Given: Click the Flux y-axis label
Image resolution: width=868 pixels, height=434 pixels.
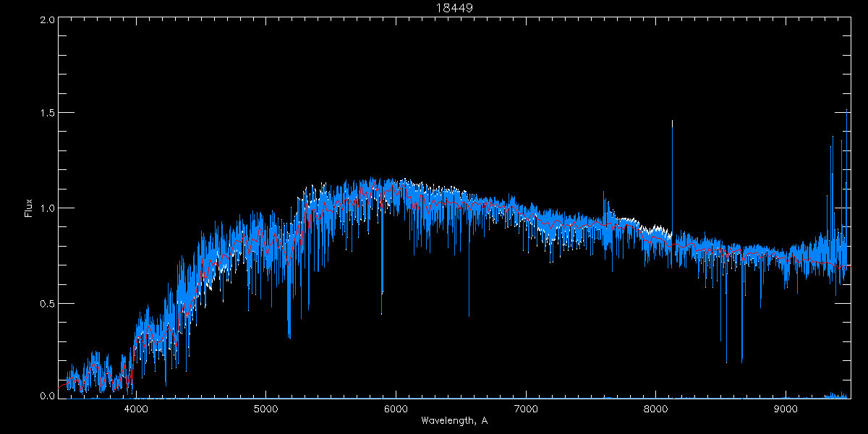Looking at the screenshot, I should click(x=29, y=208).
